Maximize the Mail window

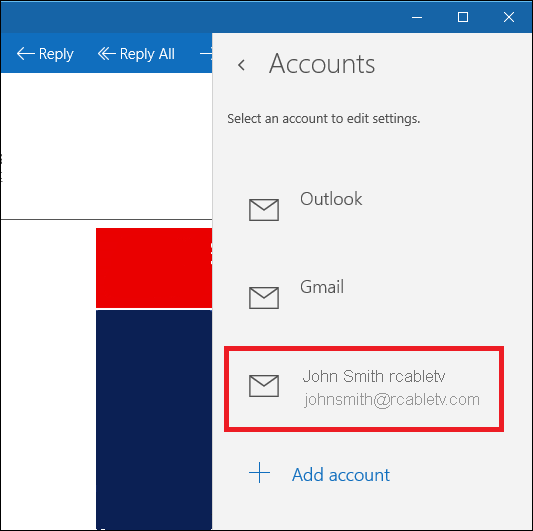tap(463, 17)
